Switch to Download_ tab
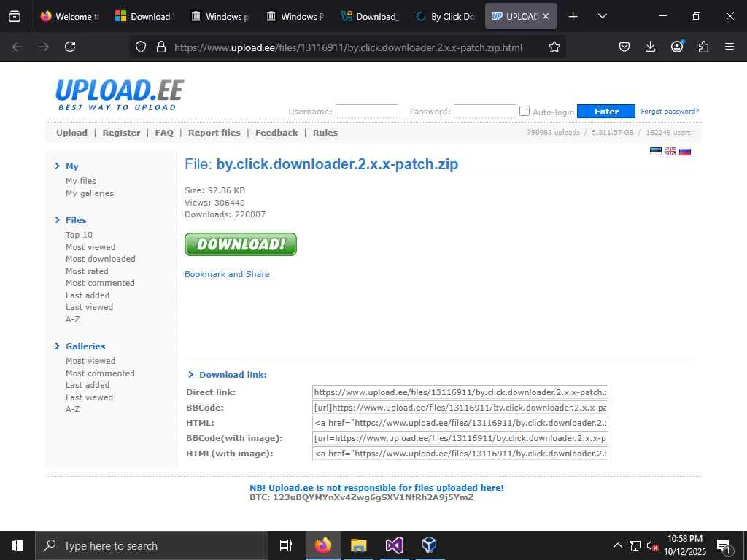 coord(371,16)
